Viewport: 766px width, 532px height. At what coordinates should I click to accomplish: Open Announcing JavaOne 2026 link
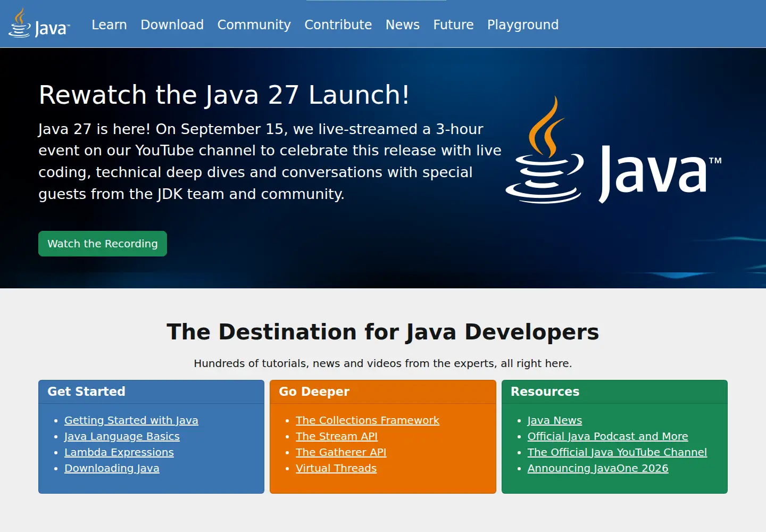coord(598,468)
